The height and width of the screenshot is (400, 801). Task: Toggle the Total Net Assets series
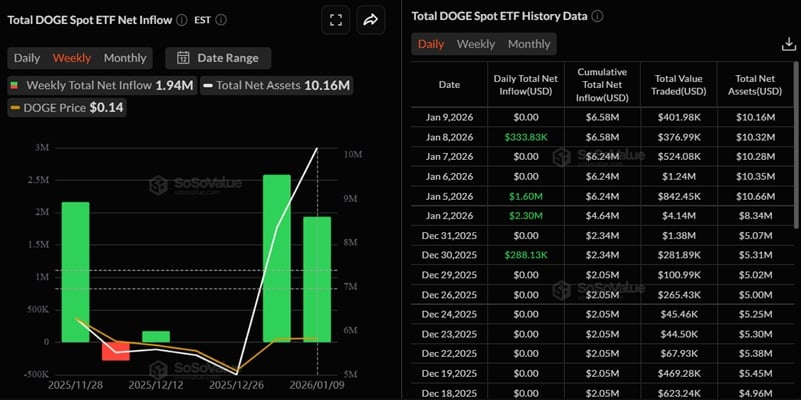pyautogui.click(x=276, y=85)
